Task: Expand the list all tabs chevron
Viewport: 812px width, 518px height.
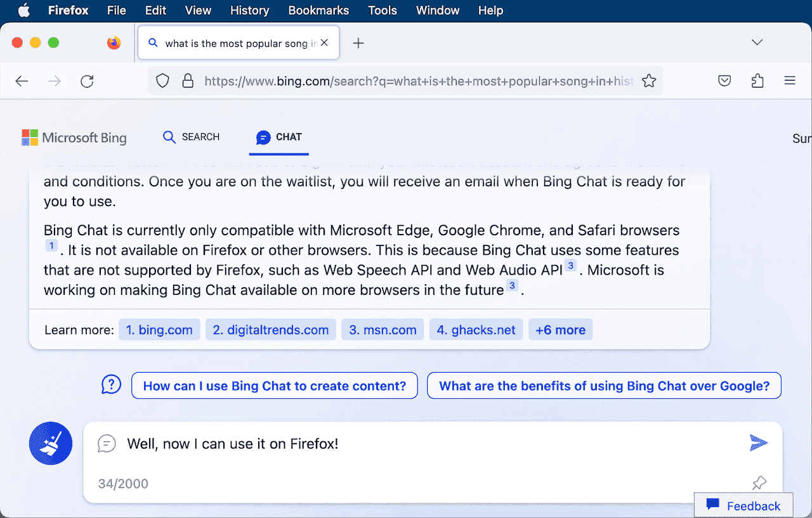Action: point(756,42)
